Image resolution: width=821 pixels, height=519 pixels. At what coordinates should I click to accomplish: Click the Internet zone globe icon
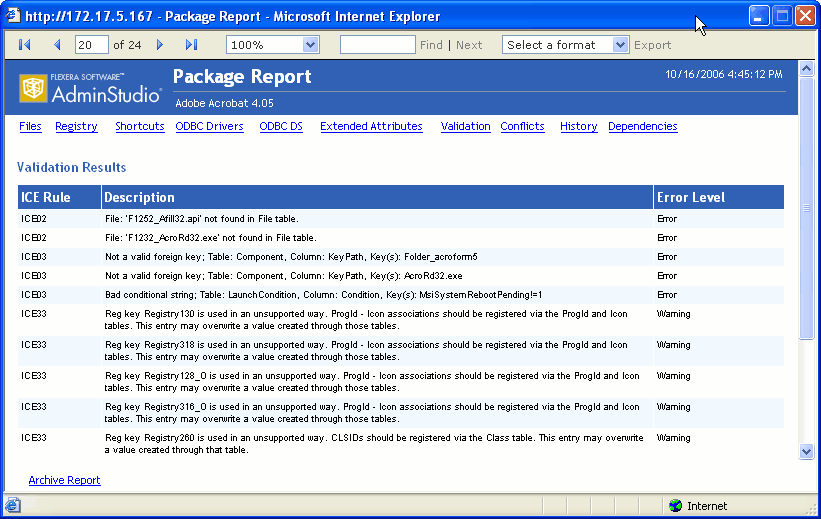[675, 506]
